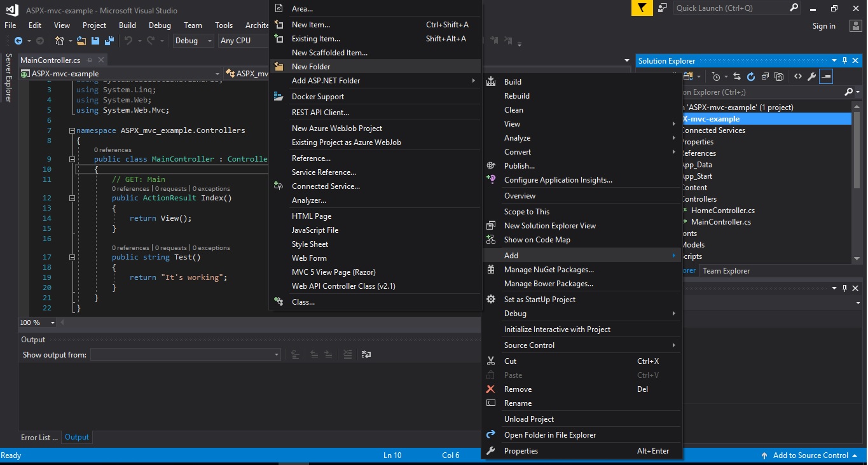Image resolution: width=868 pixels, height=465 pixels.
Task: Open Add ASP.NET Folder submenu
Action: (375, 81)
